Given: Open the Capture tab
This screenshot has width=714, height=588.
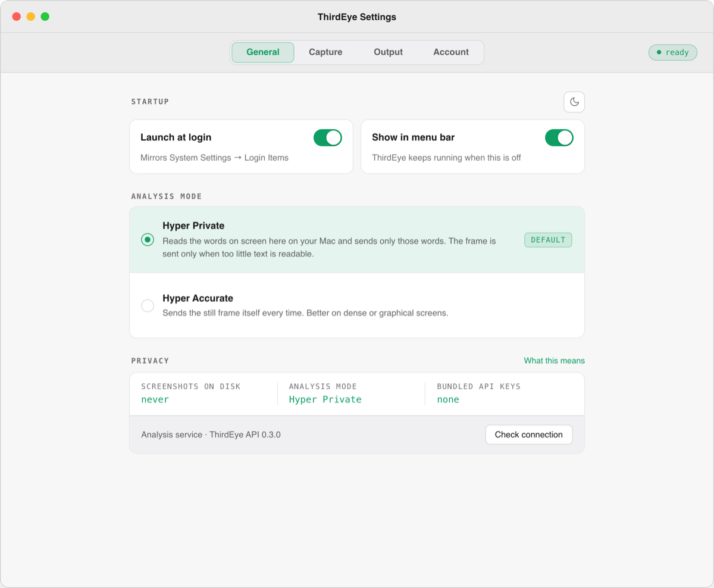Looking at the screenshot, I should (x=325, y=52).
